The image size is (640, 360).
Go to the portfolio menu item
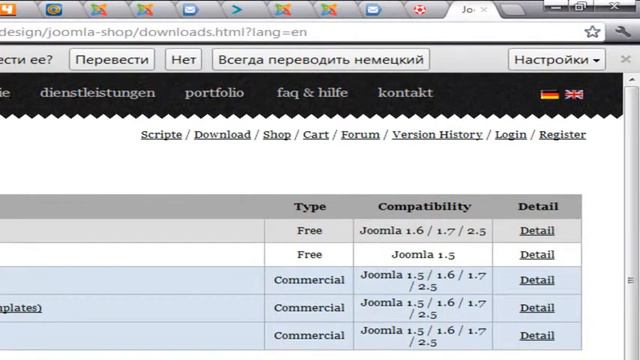click(x=214, y=93)
